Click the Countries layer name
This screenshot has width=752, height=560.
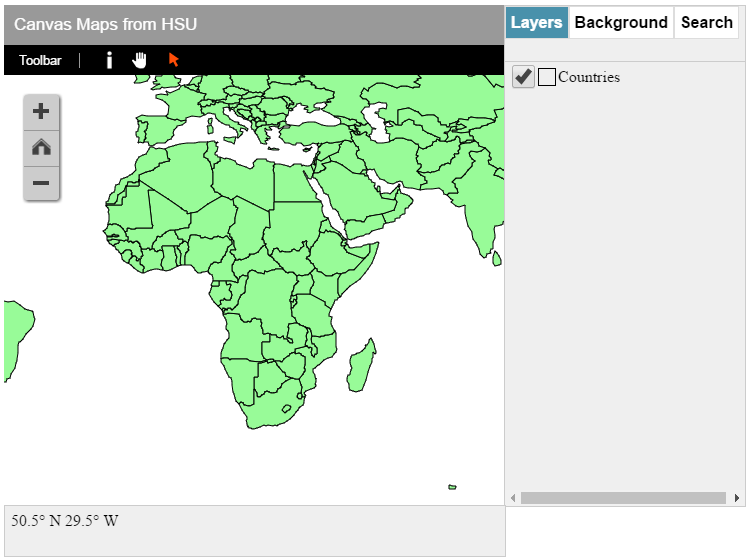(589, 77)
